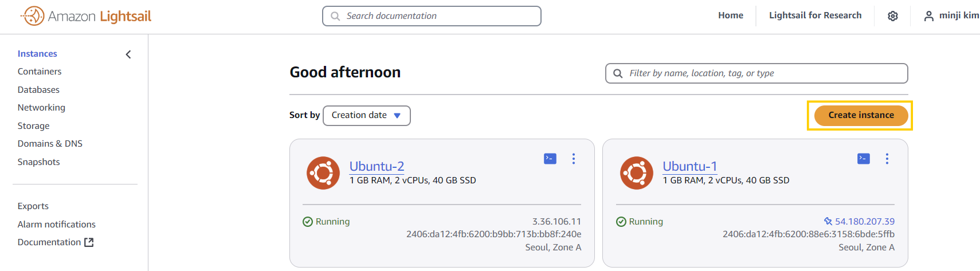Navigate to Networking
Viewport: 980px width, 271px height.
[41, 108]
